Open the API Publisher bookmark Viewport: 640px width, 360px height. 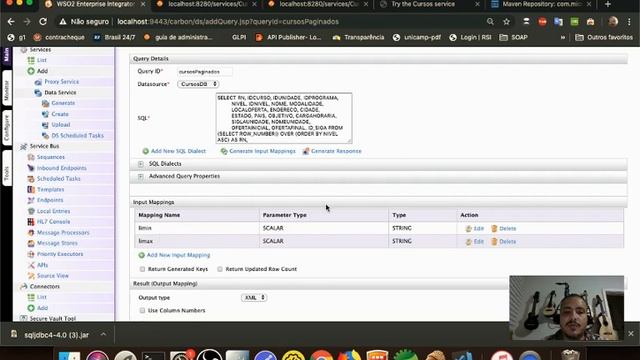288,38
